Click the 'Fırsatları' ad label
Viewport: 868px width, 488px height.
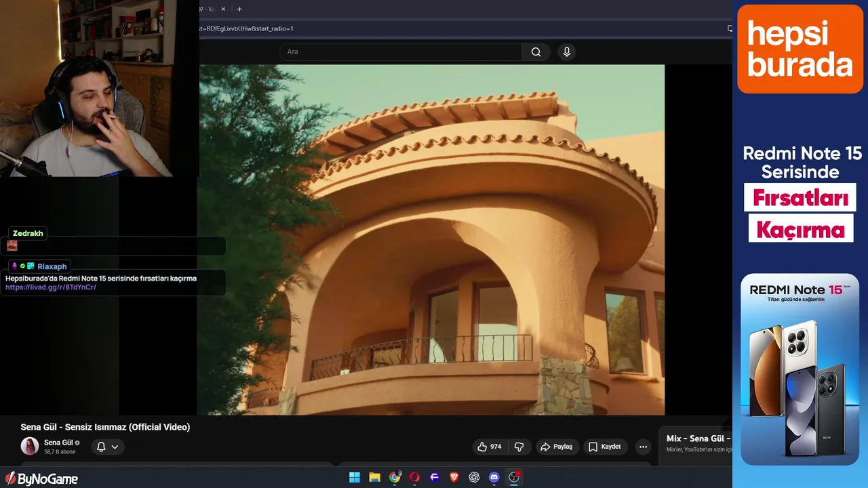pyautogui.click(x=800, y=198)
